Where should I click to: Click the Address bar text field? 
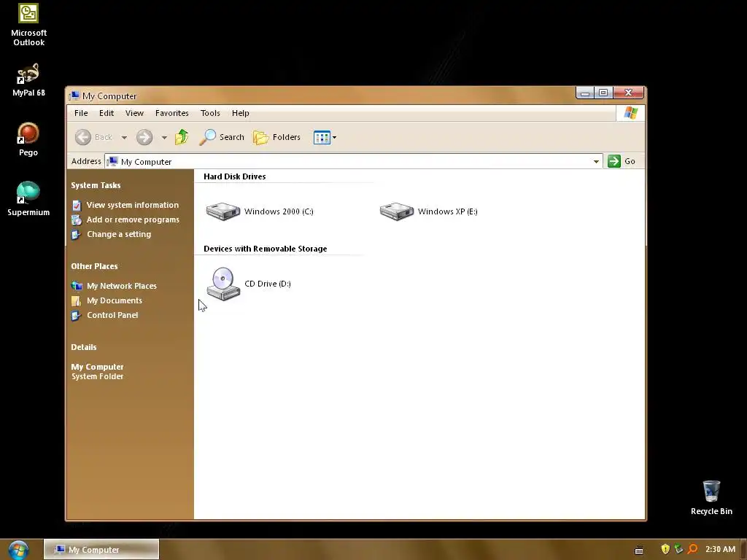[x=354, y=161]
